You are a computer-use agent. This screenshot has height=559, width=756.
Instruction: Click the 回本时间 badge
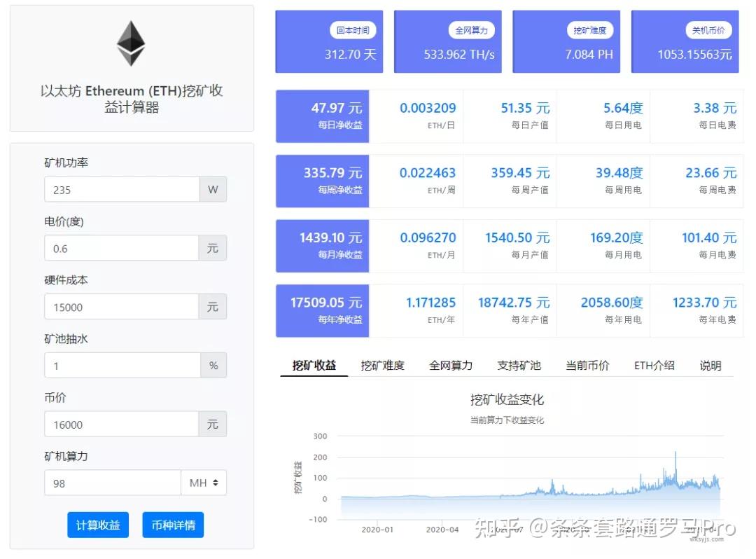tap(353, 30)
